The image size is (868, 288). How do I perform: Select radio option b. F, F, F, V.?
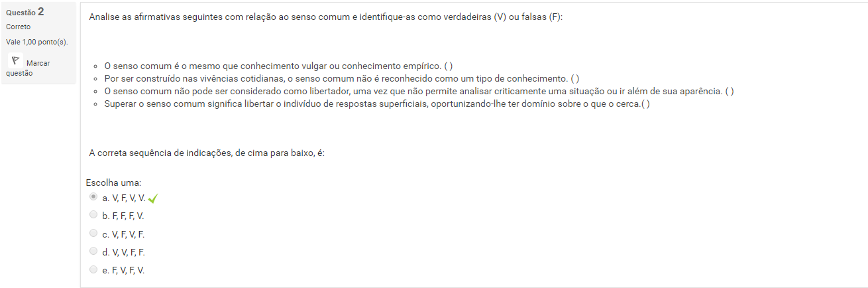pos(93,215)
